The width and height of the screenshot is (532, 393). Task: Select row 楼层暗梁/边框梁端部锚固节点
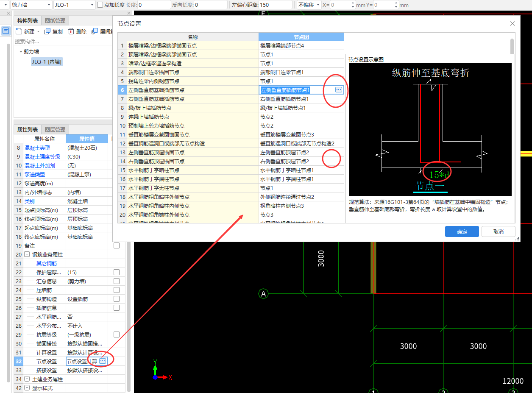click(x=193, y=45)
